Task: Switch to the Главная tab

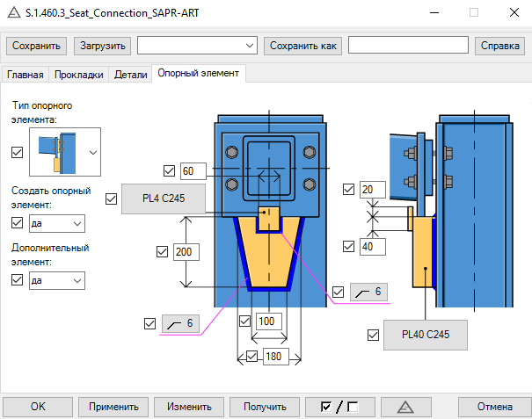Action: pyautogui.click(x=25, y=75)
